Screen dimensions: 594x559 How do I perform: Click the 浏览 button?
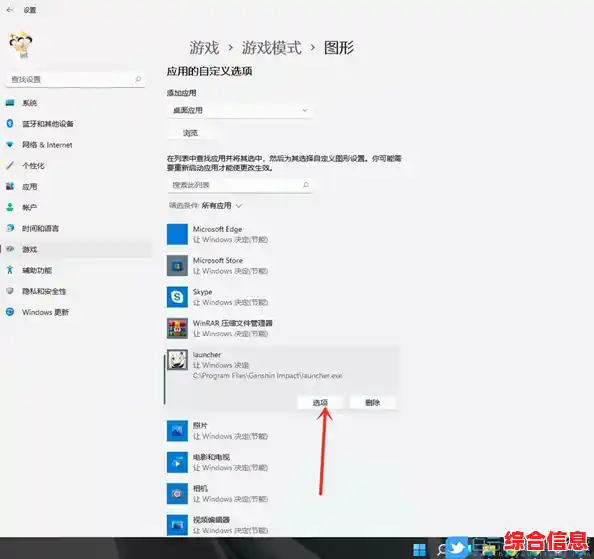pyautogui.click(x=190, y=133)
